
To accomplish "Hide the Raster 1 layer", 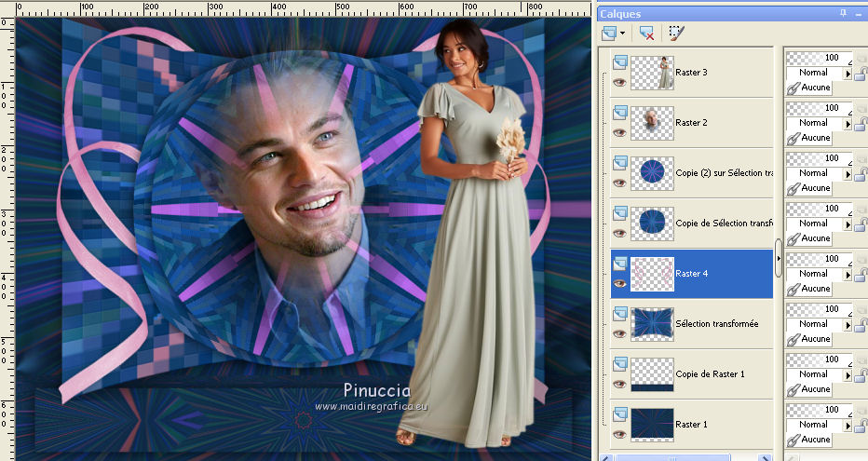I will click(620, 434).
